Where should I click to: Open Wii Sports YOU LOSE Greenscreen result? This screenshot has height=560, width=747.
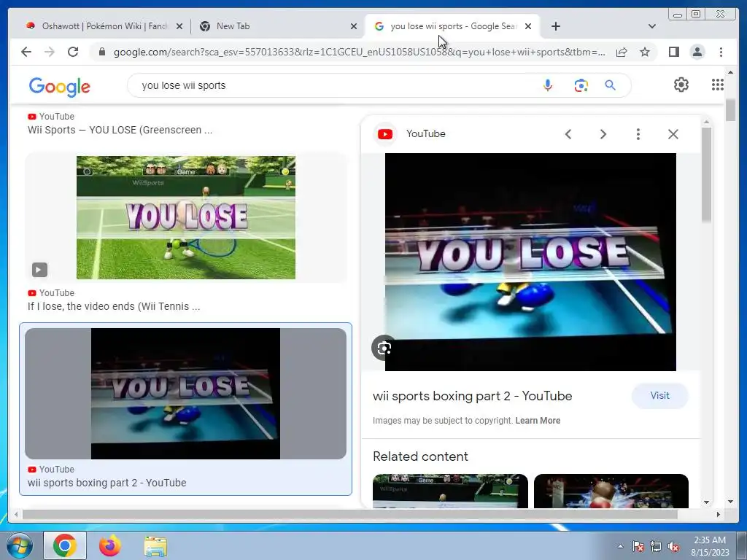120,130
